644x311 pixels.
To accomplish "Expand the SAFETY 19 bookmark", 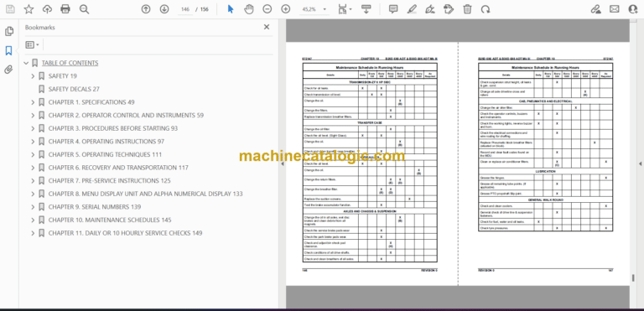I will tap(33, 76).
